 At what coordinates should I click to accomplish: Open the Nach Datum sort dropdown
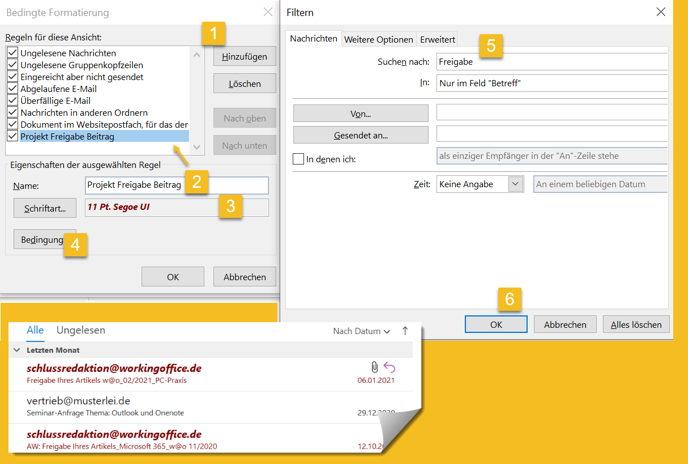point(362,331)
